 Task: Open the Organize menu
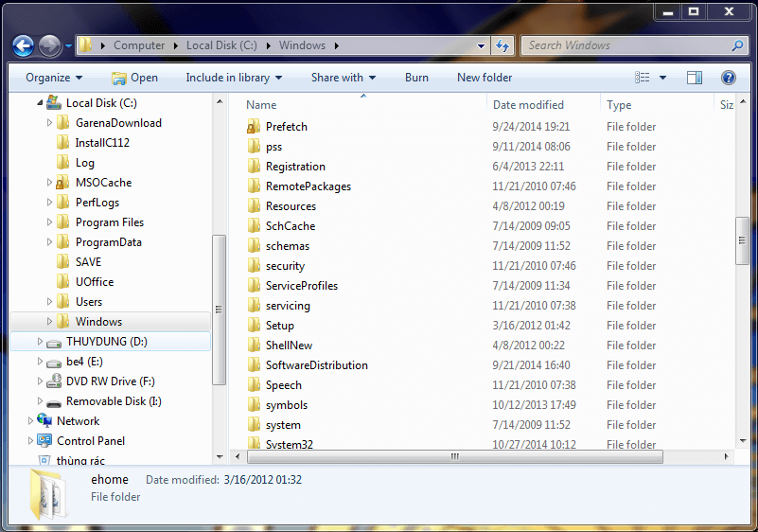pos(54,78)
